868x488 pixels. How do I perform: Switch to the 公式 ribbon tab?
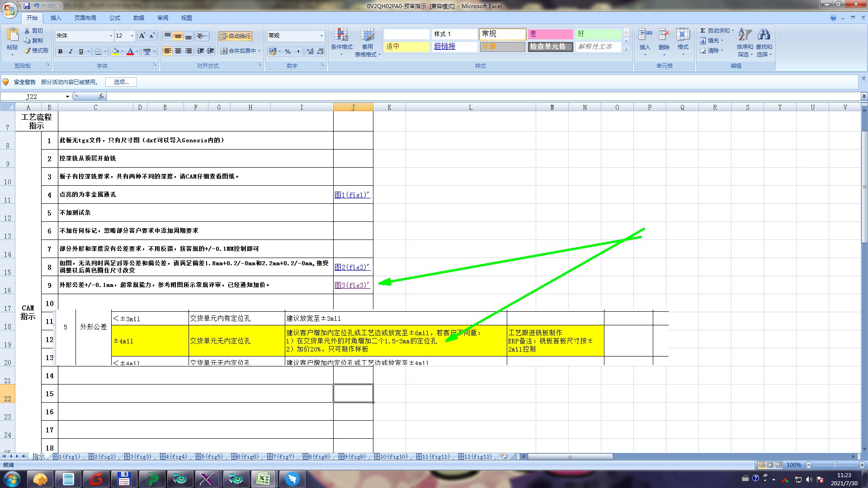(x=115, y=18)
